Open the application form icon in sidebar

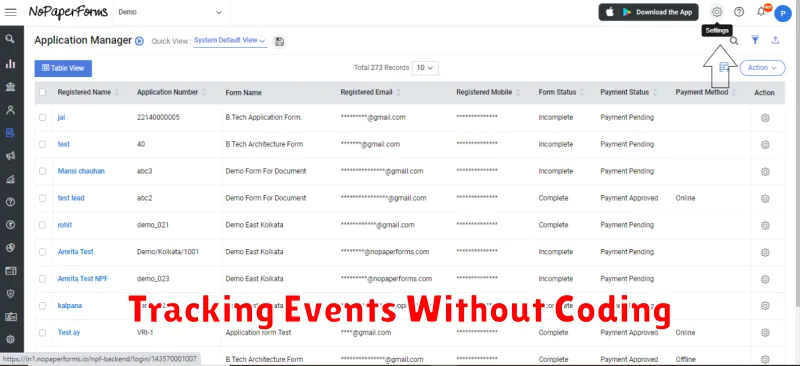pos(10,133)
